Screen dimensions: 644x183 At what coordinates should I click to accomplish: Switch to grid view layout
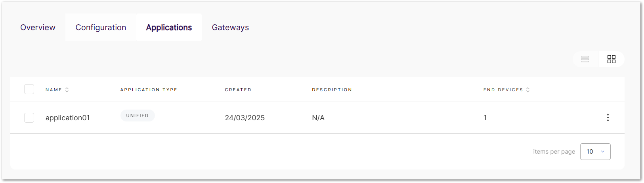pyautogui.click(x=612, y=59)
